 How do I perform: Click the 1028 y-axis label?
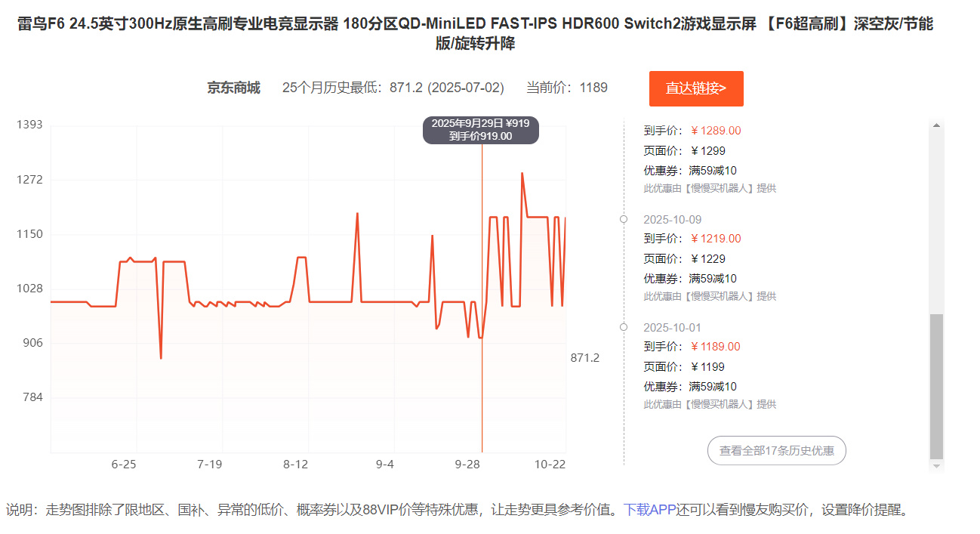[29, 289]
